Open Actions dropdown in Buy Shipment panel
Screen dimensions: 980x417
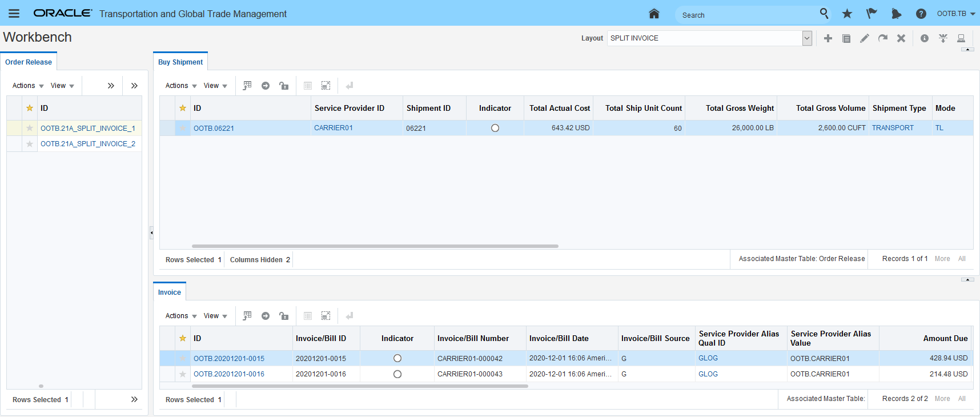(x=180, y=86)
